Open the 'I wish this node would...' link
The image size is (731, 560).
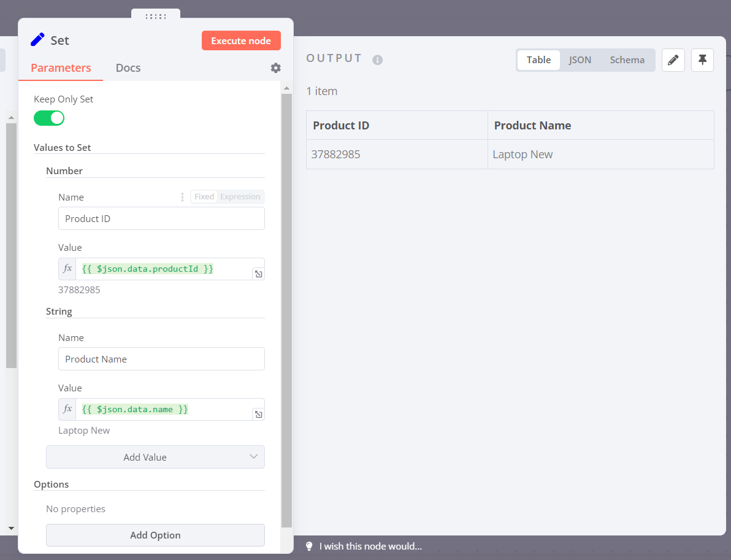[370, 547]
